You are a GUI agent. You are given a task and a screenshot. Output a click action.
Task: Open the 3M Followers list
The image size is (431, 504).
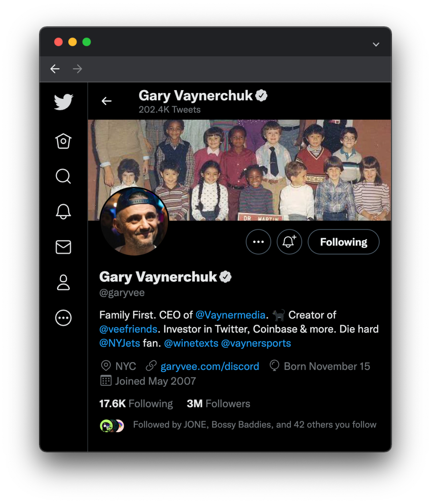[x=218, y=404]
